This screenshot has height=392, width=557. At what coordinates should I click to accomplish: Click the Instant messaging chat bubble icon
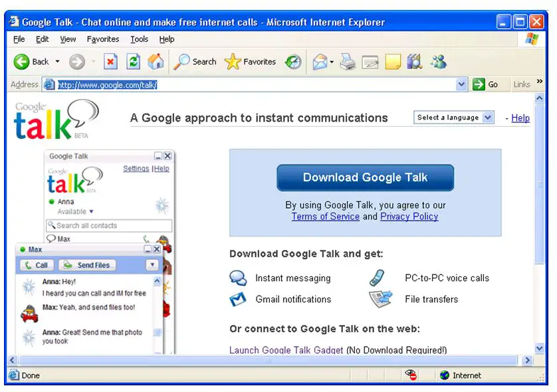click(238, 278)
